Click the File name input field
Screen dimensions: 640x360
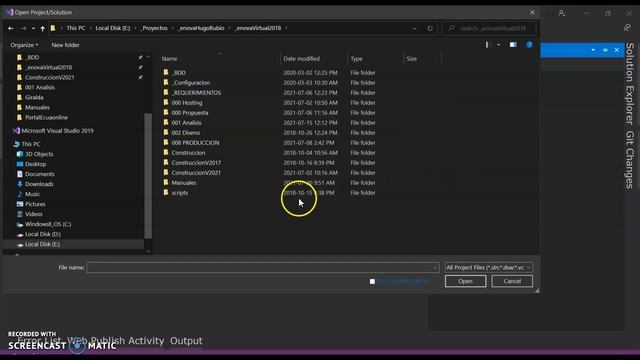263,268
